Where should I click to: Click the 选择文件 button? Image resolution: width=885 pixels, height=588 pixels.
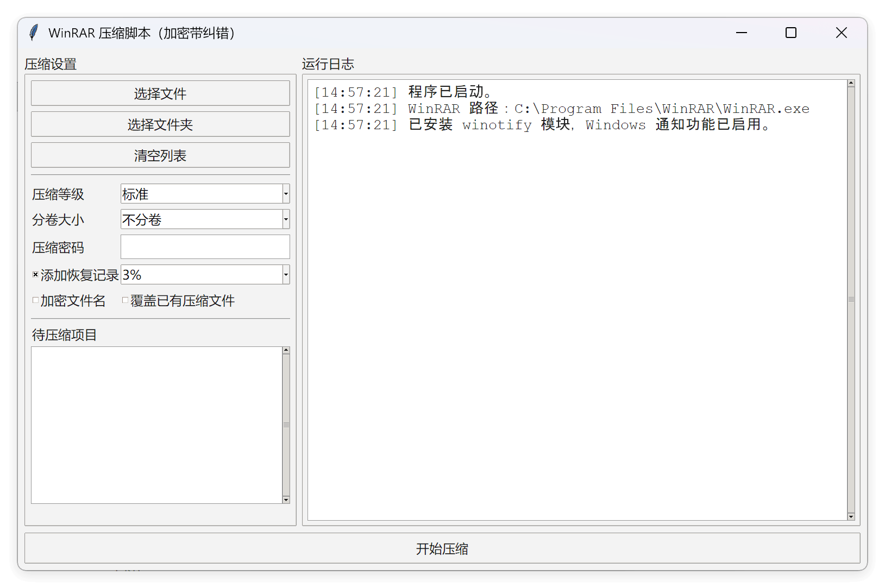160,93
